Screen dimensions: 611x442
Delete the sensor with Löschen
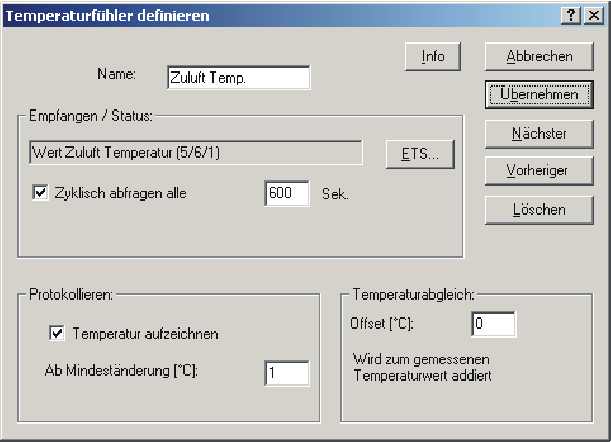click(539, 210)
